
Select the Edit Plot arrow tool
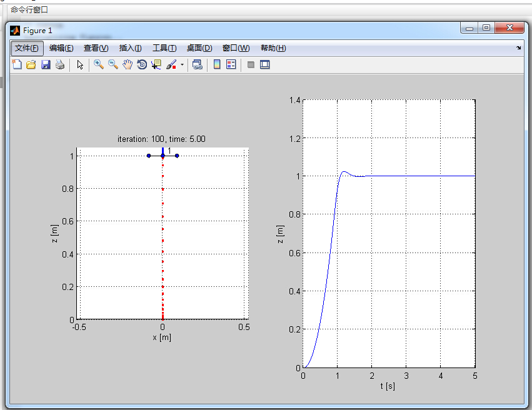80,64
